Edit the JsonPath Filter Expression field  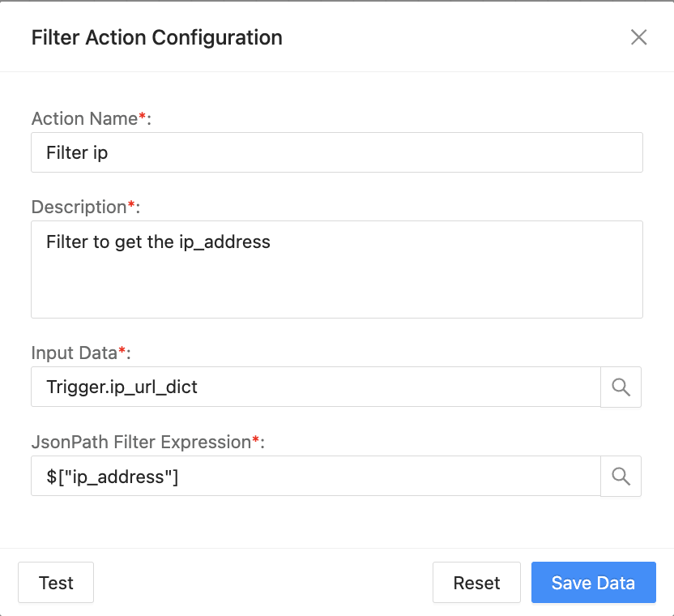click(x=315, y=476)
